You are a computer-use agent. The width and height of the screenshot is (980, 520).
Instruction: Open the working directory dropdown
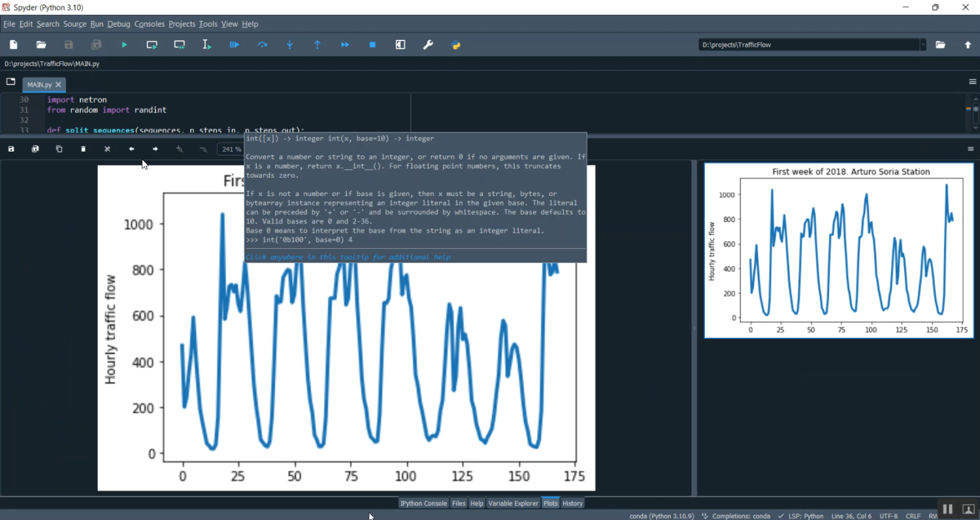click(x=923, y=44)
